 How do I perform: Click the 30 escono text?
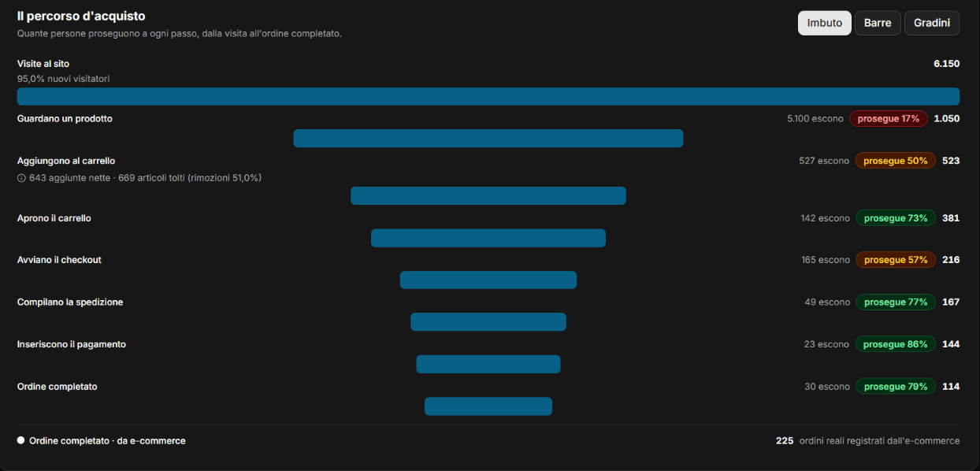(827, 387)
